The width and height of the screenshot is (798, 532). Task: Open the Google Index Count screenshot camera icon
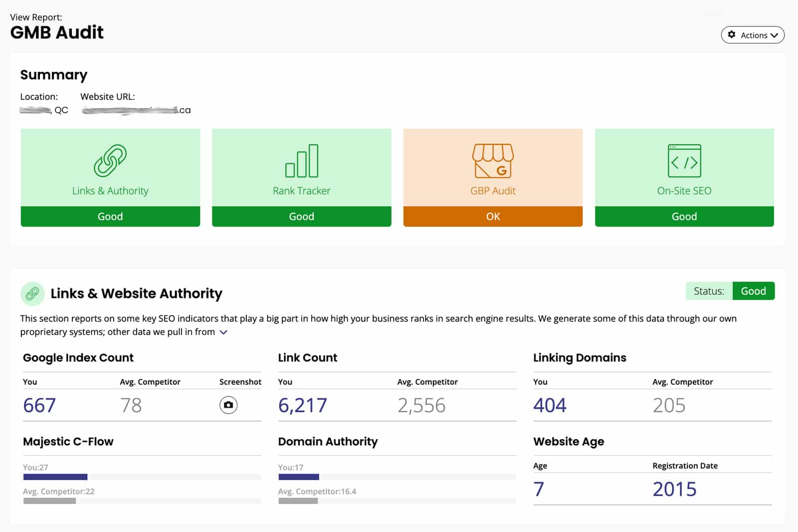tap(228, 405)
